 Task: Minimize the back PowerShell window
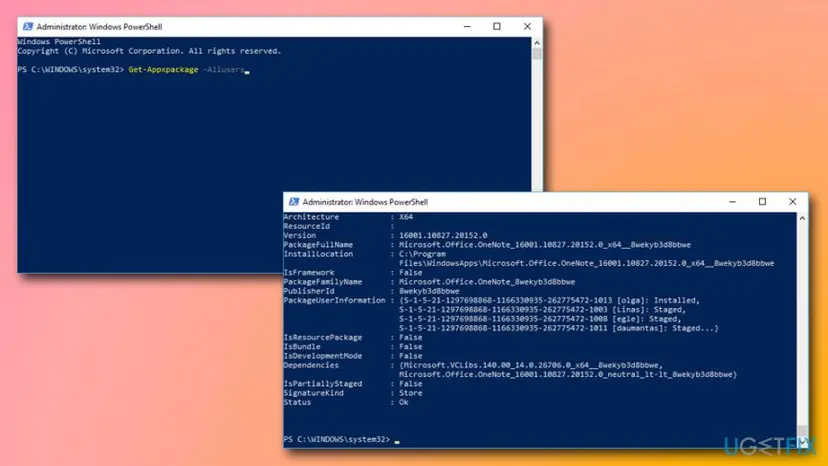(467, 26)
